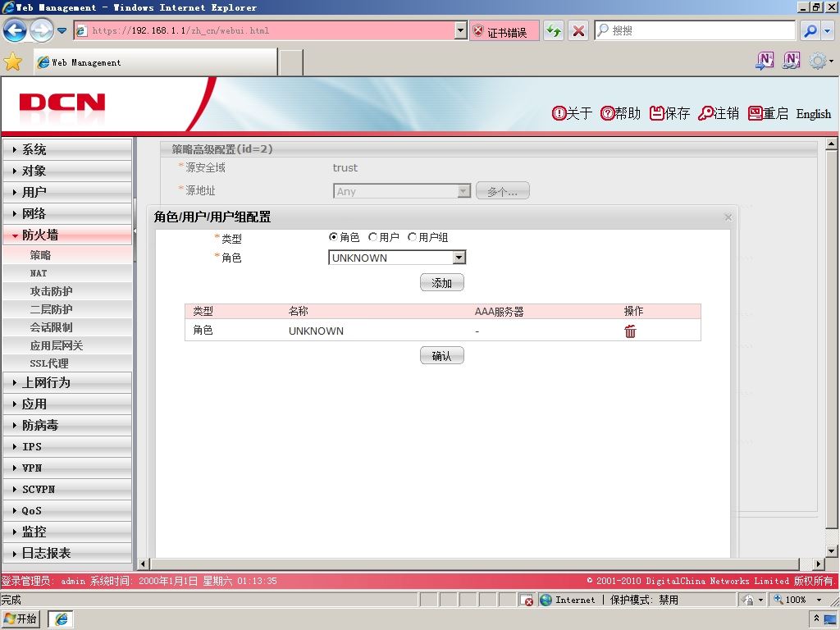Click the 多个... button next to 源地址

(503, 190)
